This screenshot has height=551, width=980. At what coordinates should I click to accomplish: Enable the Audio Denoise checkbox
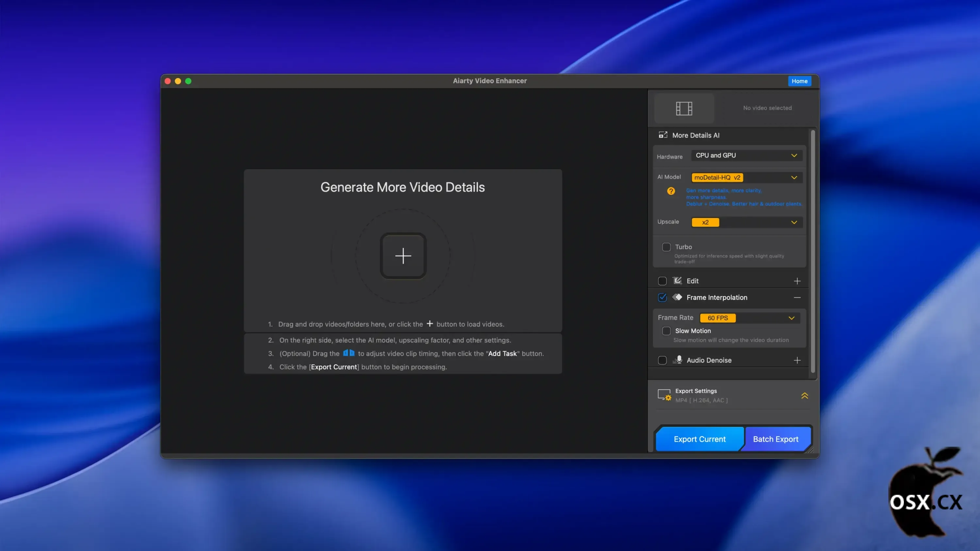[662, 360]
